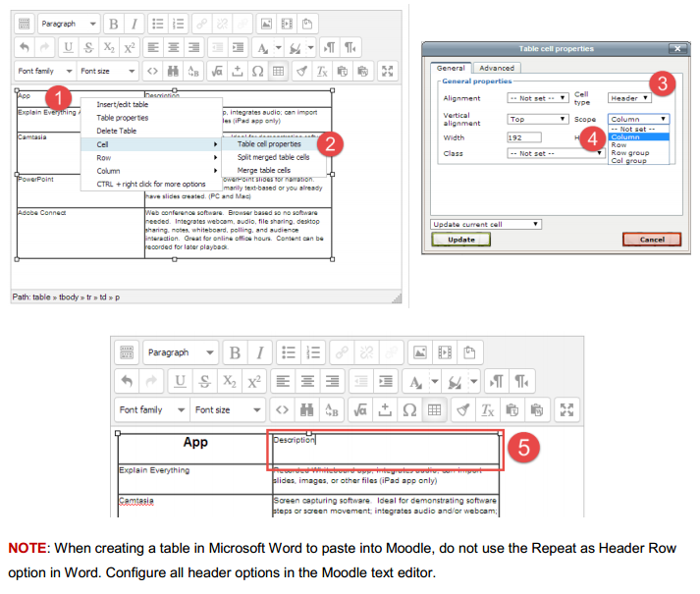Toggle underline in the top editor toolbar

(69, 47)
